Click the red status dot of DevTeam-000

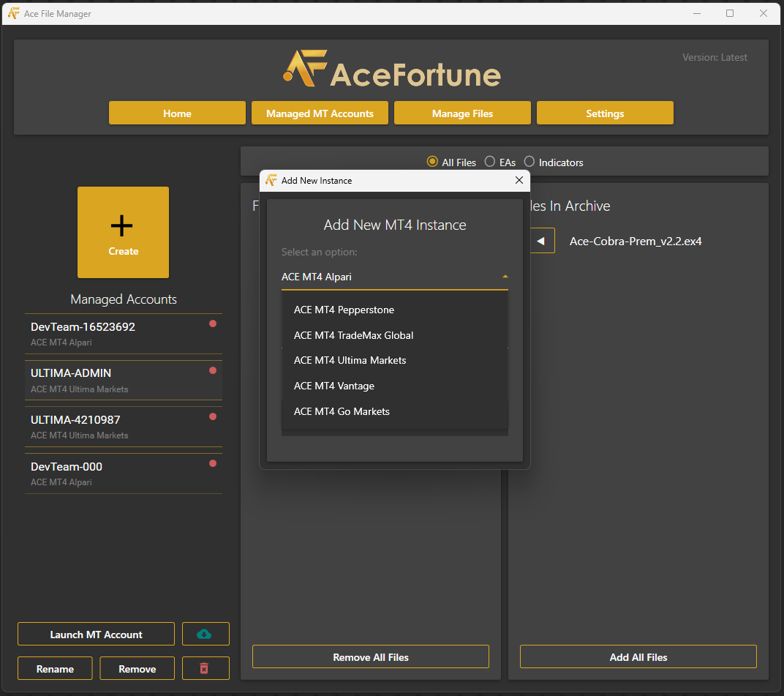pyautogui.click(x=213, y=463)
